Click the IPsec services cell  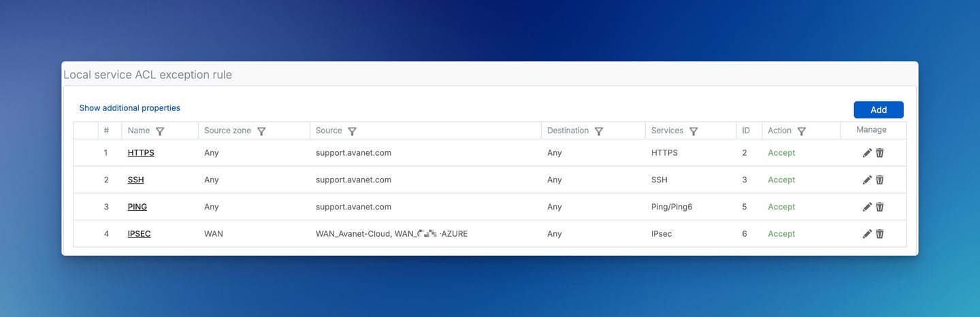[661, 234]
